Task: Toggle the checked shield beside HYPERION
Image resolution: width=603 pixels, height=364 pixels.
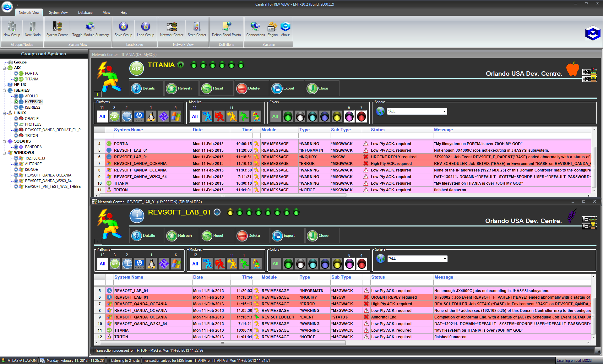Action: pyautogui.click(x=16, y=102)
